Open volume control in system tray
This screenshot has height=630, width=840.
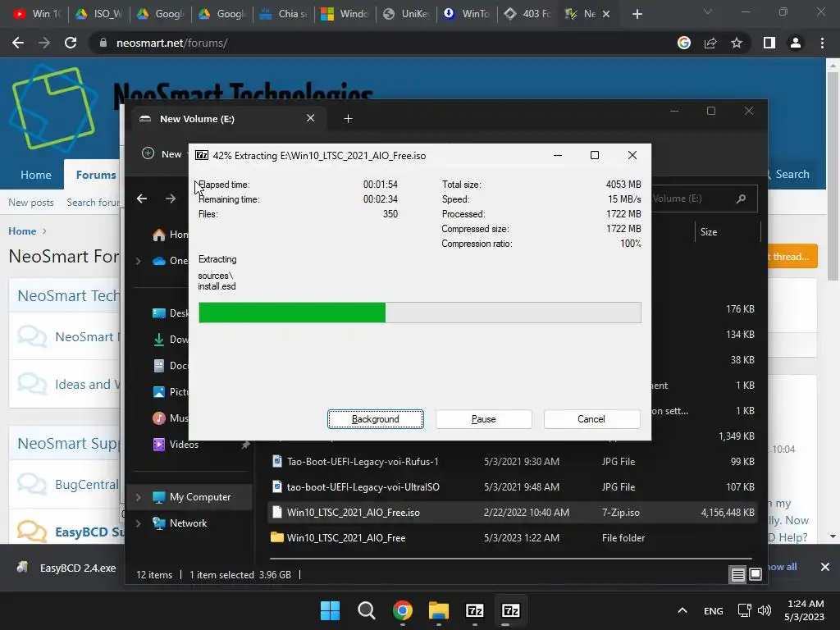pyautogui.click(x=765, y=610)
